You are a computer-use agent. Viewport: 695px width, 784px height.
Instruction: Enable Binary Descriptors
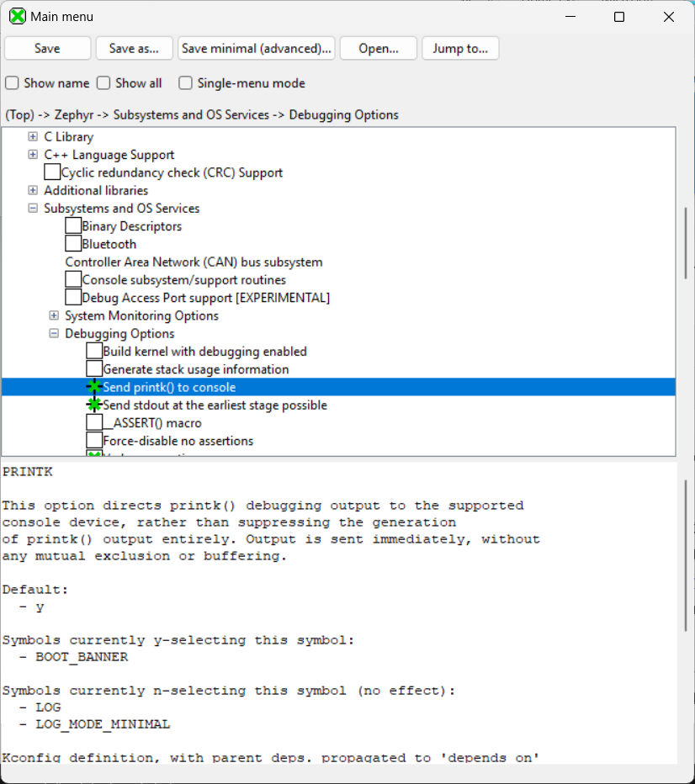point(73,225)
